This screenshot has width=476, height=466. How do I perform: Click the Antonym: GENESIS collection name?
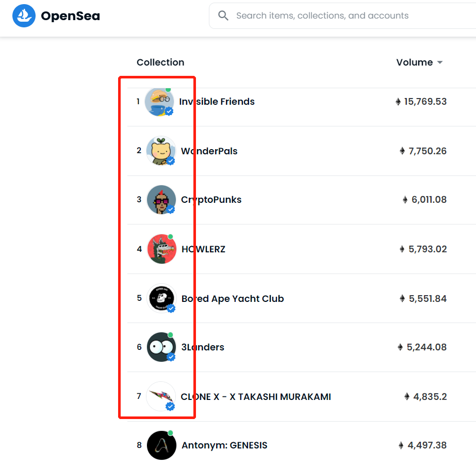(x=224, y=445)
